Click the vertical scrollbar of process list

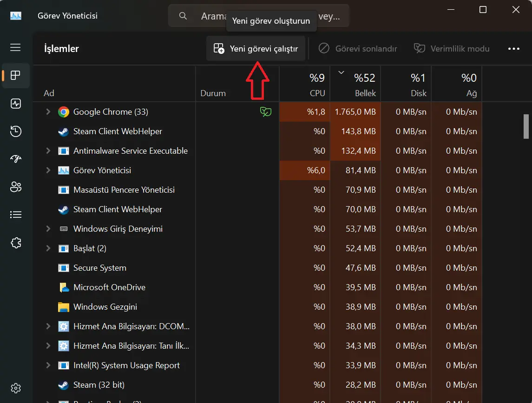click(526, 125)
